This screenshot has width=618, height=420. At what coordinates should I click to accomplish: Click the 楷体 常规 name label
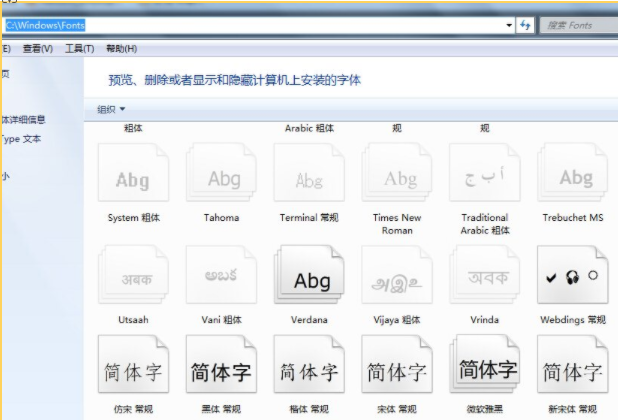(x=309, y=409)
